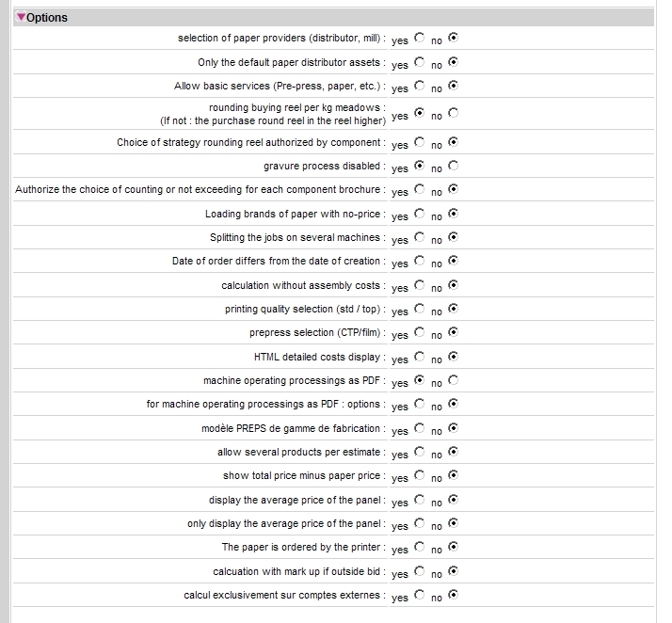Set gravure process disabled to no

pyautogui.click(x=454, y=166)
